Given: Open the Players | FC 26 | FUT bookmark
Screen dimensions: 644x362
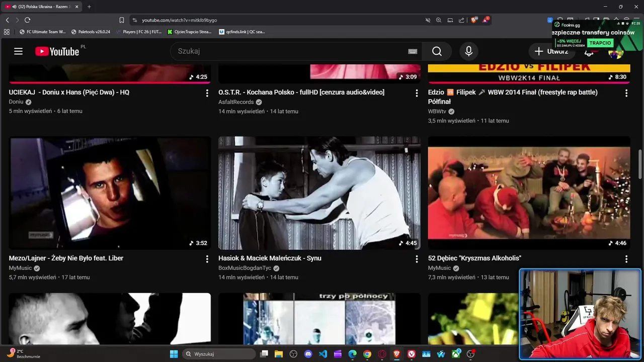Looking at the screenshot, I should tap(139, 32).
